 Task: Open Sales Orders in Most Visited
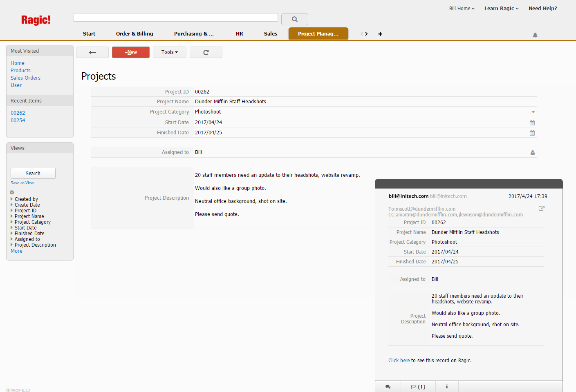(x=25, y=78)
